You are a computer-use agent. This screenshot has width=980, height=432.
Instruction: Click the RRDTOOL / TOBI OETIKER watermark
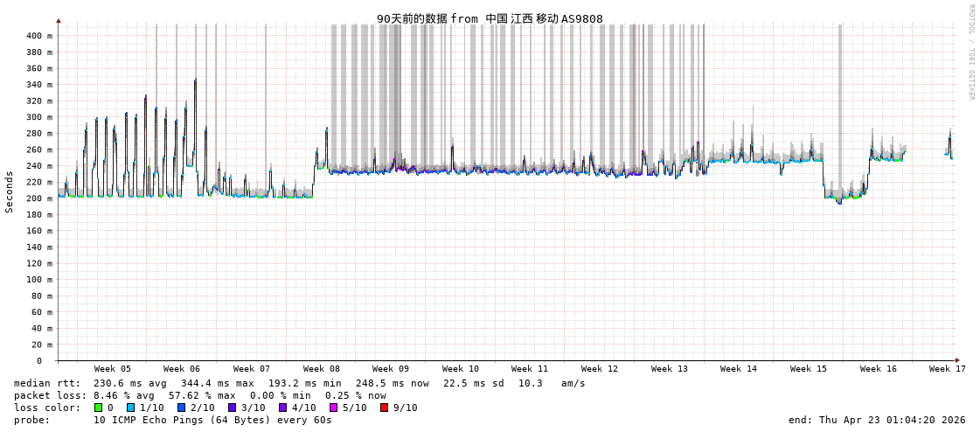[970, 52]
